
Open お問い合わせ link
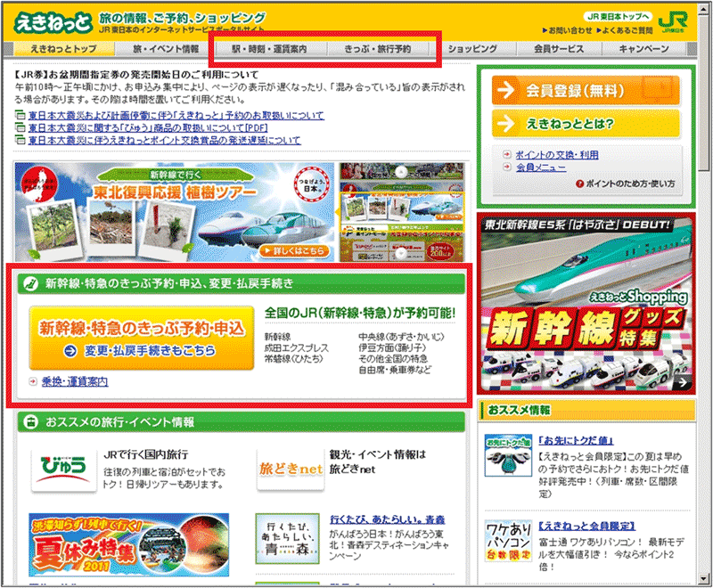click(x=567, y=30)
